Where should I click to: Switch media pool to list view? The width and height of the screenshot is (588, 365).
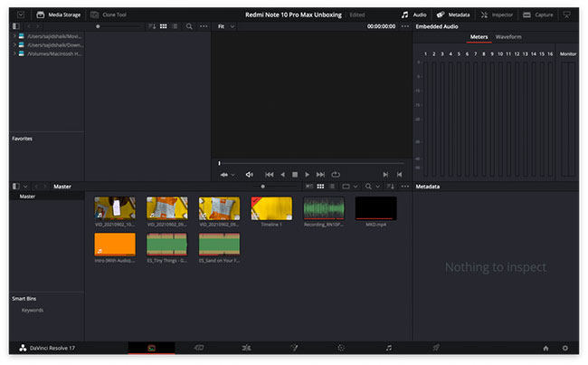pyautogui.click(x=332, y=187)
